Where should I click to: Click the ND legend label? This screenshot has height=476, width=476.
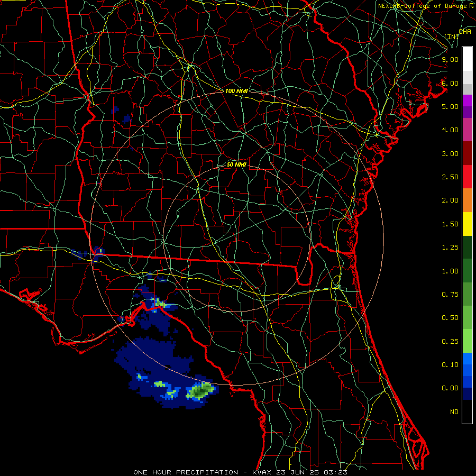pos(454,412)
